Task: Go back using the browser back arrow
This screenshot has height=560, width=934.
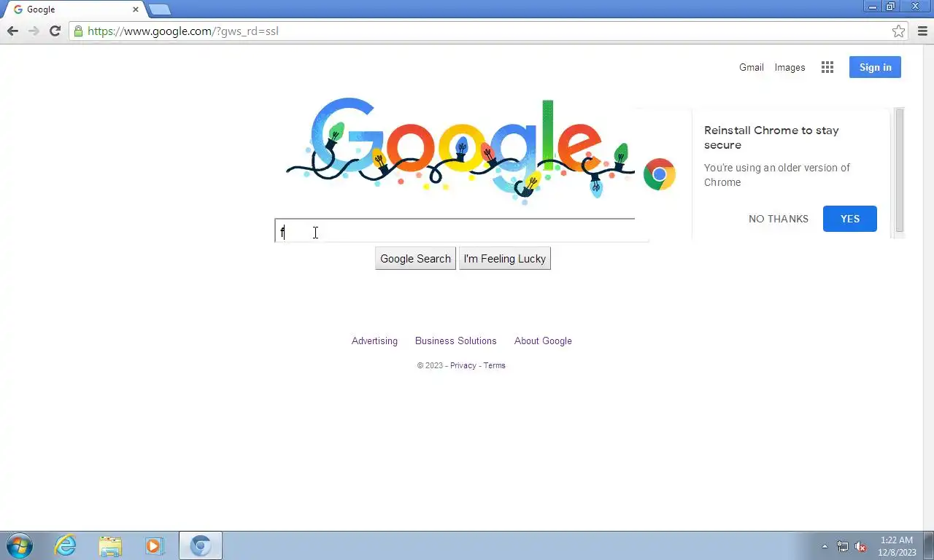Action: (x=12, y=31)
